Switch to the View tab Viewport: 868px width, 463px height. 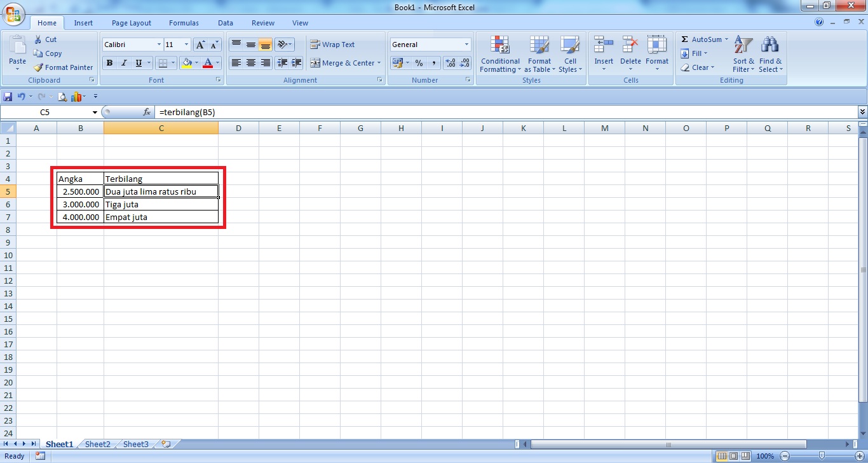[301, 23]
